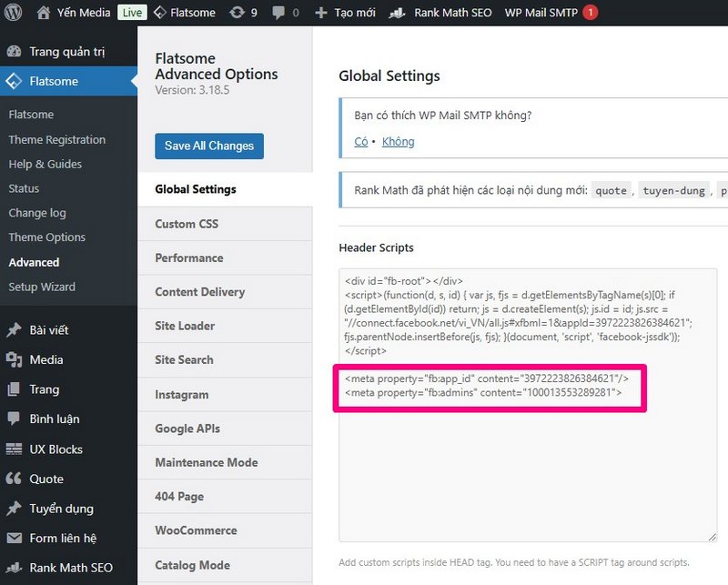The height and width of the screenshot is (585, 728).
Task: Click the Không link in SMTP notice
Action: click(398, 142)
